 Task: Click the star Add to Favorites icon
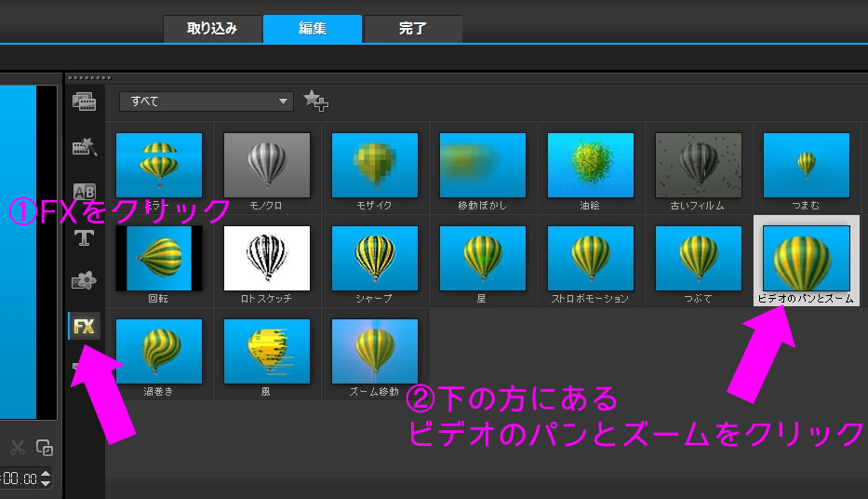click(315, 101)
